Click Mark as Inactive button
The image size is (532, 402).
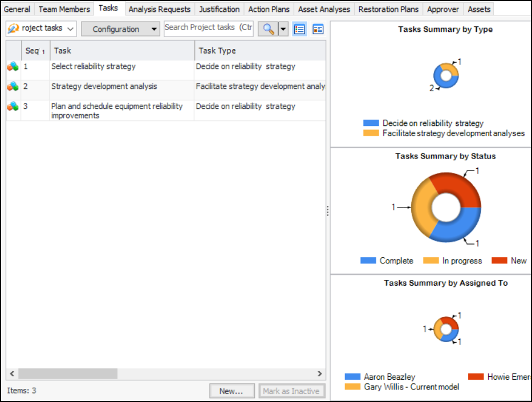click(292, 391)
